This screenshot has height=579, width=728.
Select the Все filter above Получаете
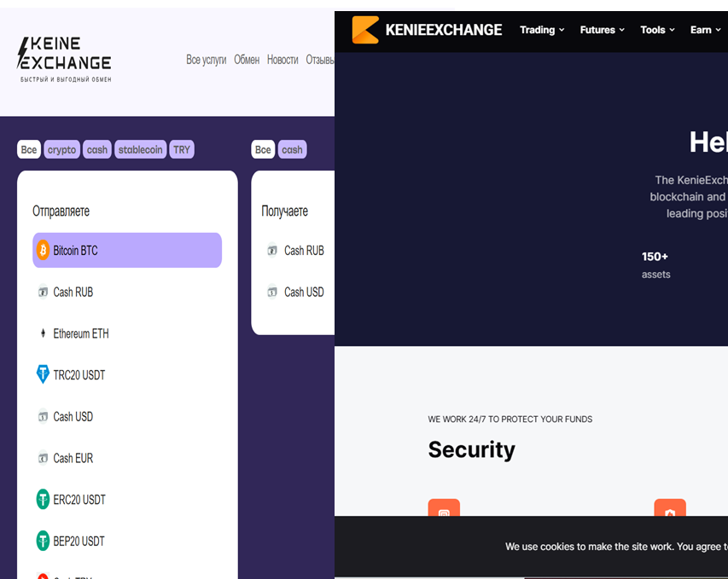point(263,149)
